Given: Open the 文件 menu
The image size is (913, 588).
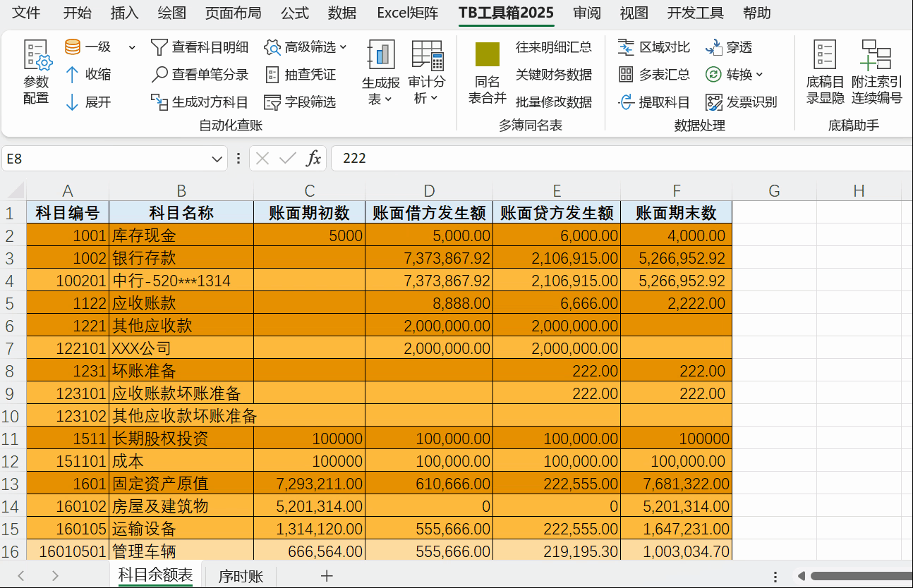Looking at the screenshot, I should pyautogui.click(x=27, y=13).
